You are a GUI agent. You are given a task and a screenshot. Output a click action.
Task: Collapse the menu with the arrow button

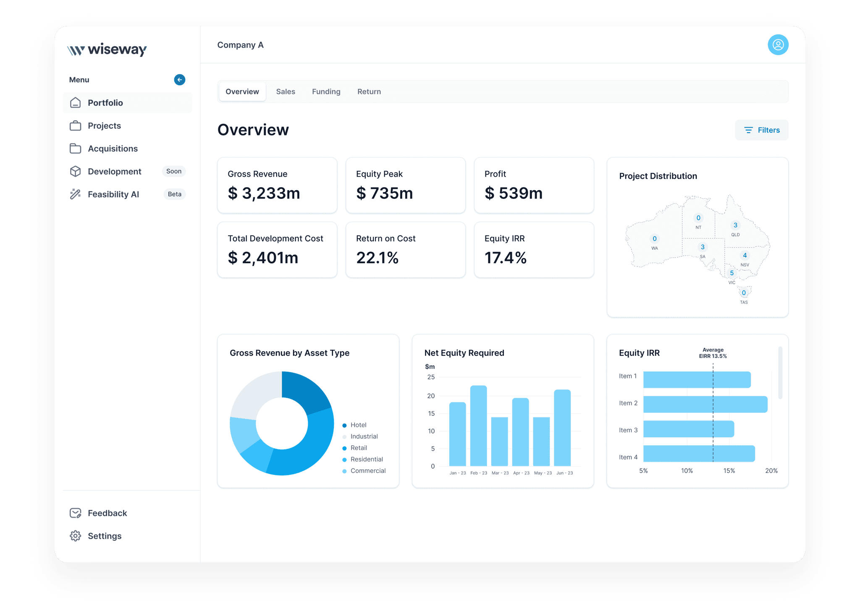tap(180, 80)
